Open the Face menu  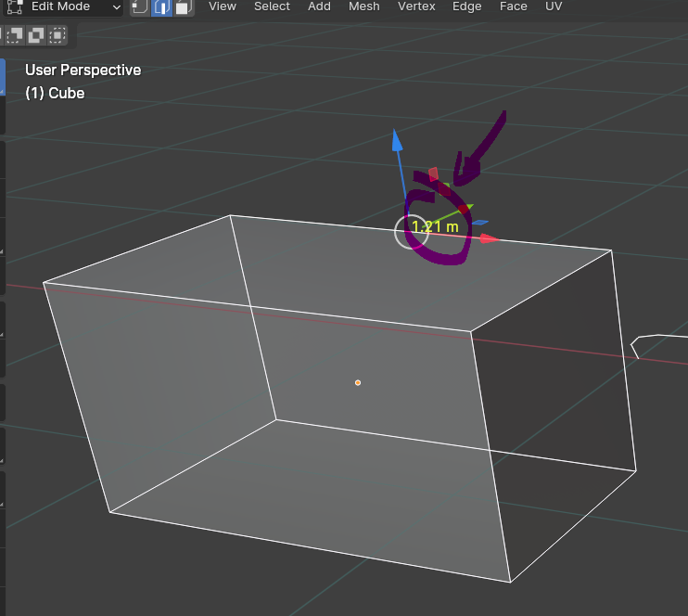click(x=513, y=6)
